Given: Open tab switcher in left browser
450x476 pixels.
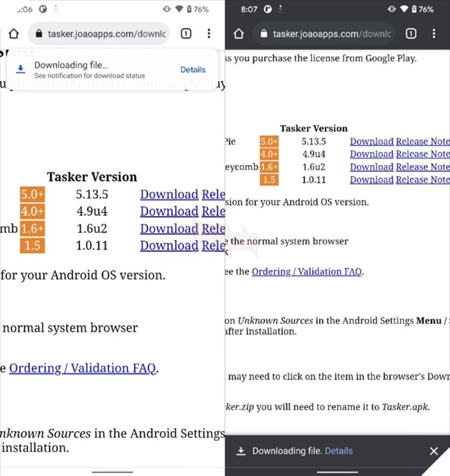Looking at the screenshot, I should [186, 34].
